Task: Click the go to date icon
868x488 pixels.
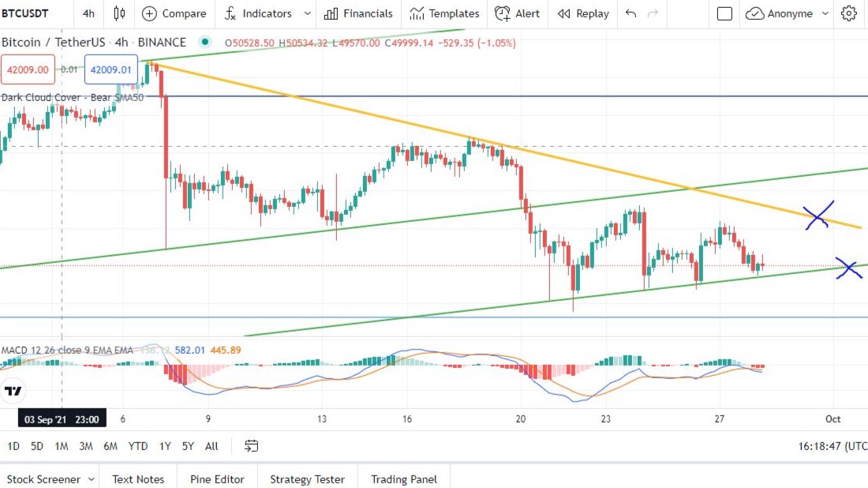Action: point(252,446)
